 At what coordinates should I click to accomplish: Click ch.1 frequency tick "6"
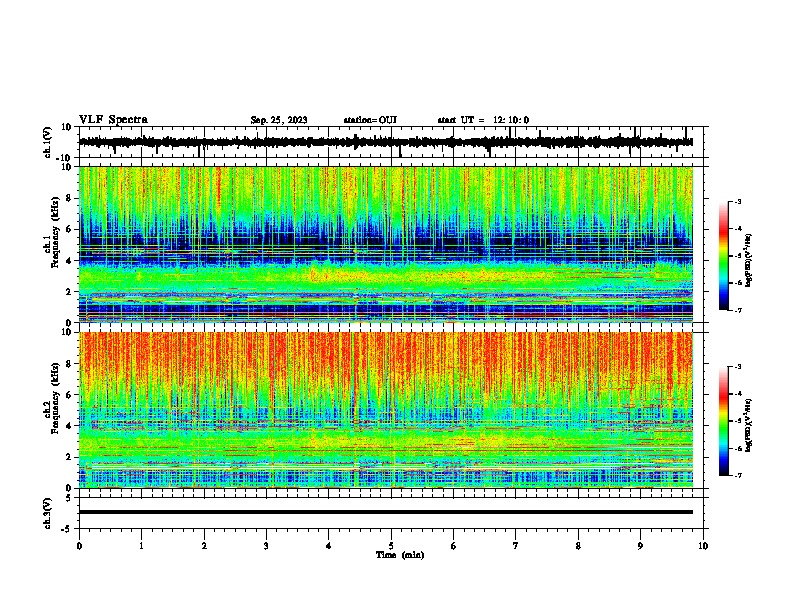click(x=69, y=229)
